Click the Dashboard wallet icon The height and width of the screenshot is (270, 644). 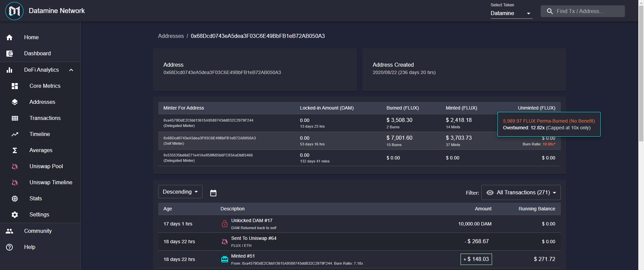(x=9, y=54)
